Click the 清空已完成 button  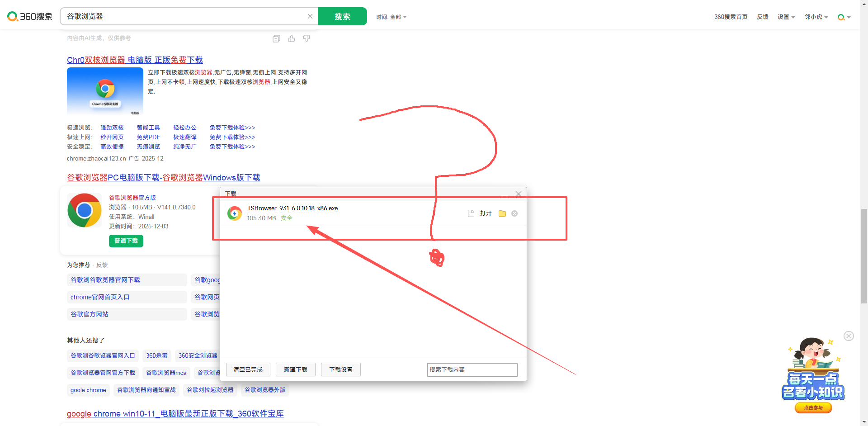(248, 369)
